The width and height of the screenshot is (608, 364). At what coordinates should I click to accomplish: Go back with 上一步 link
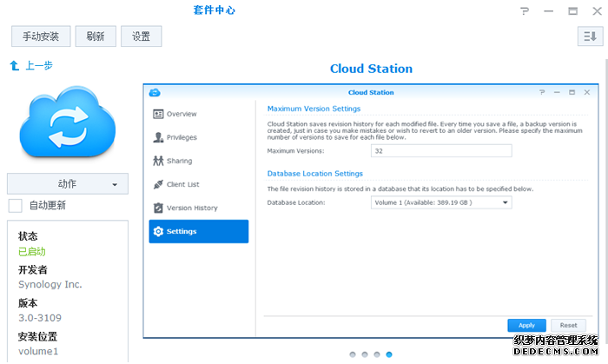coord(39,65)
